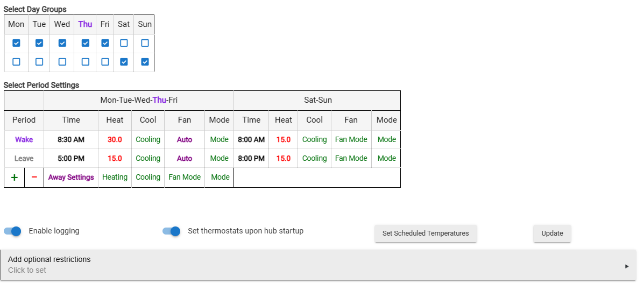The image size is (644, 305).
Task: Uncheck Tue in the first day group
Action: (x=39, y=43)
